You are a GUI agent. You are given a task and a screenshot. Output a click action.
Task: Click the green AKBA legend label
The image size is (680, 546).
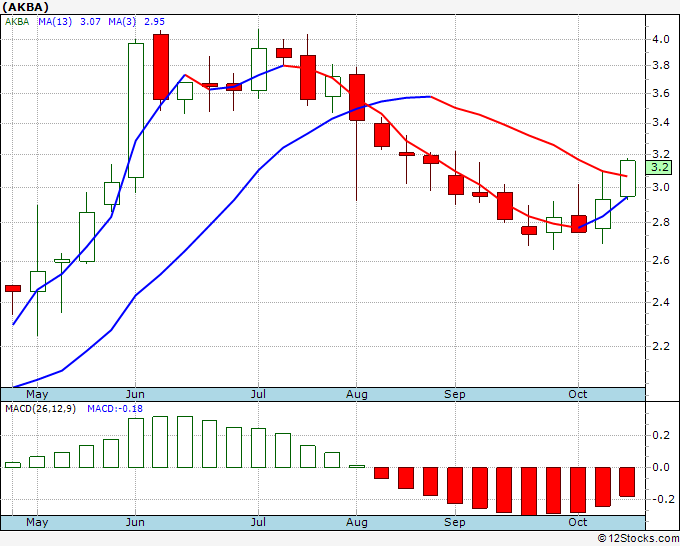[17, 22]
